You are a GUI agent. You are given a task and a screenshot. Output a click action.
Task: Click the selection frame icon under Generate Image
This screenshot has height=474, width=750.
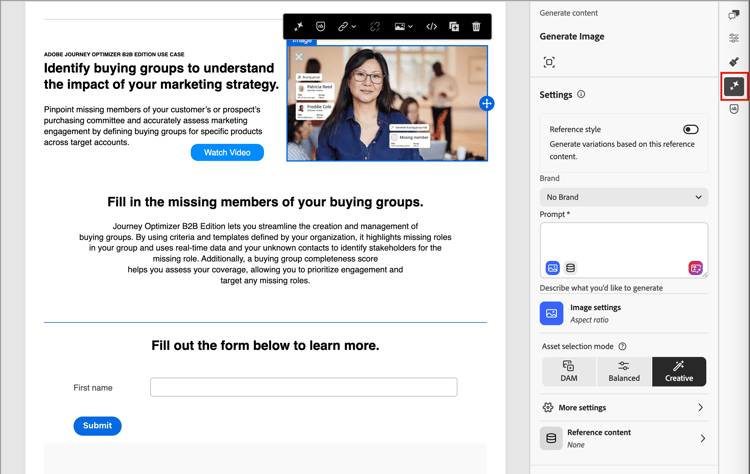(x=549, y=62)
